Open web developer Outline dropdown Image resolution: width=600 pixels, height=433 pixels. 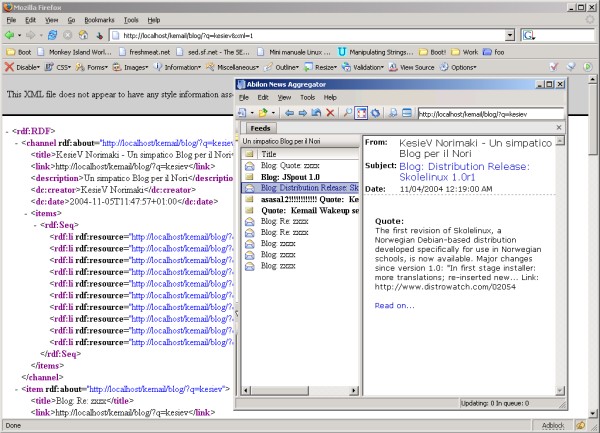pos(281,67)
